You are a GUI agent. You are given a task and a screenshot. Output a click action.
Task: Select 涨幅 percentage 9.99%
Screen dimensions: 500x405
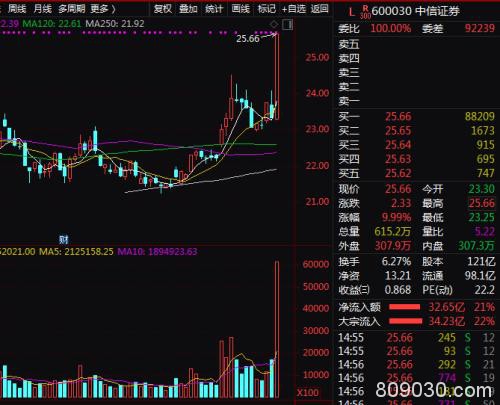(x=396, y=217)
